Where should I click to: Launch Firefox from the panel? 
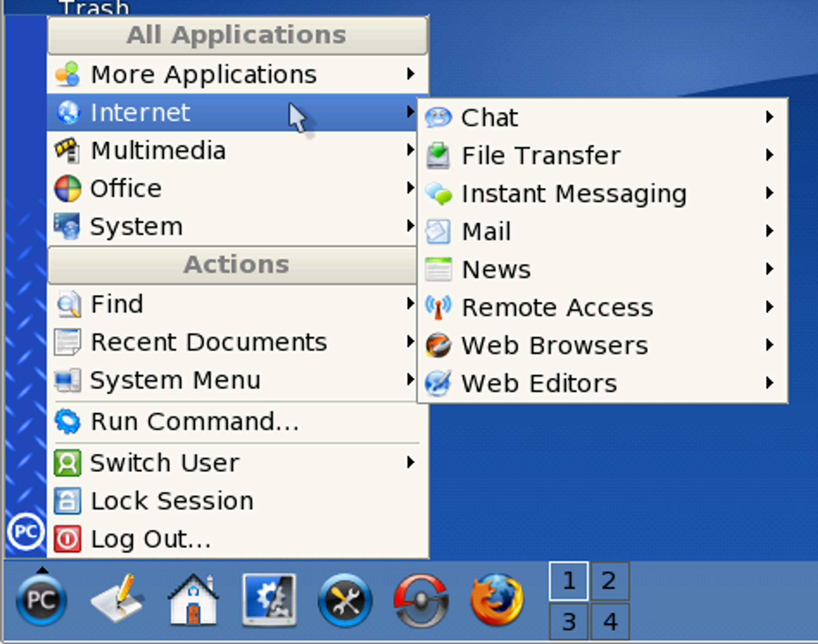click(x=497, y=600)
